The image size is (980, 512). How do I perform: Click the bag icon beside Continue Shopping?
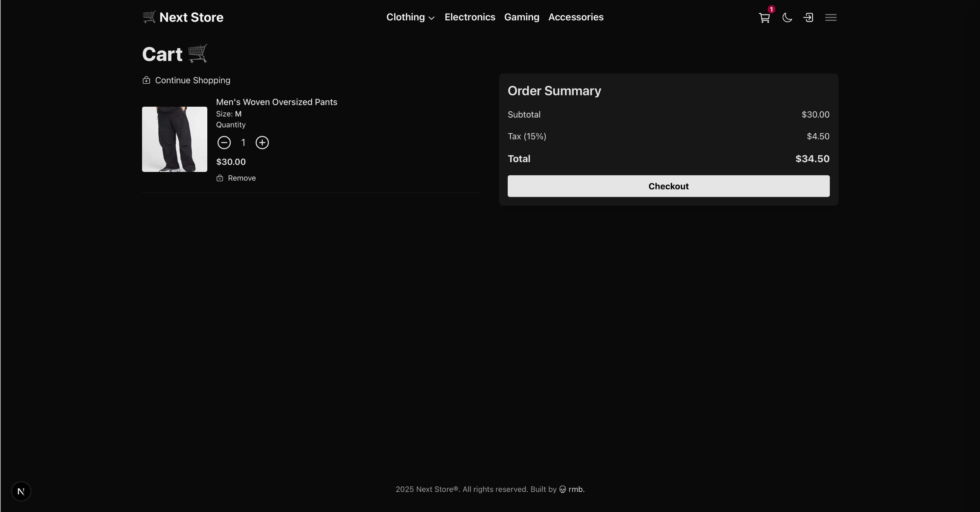coord(147,80)
